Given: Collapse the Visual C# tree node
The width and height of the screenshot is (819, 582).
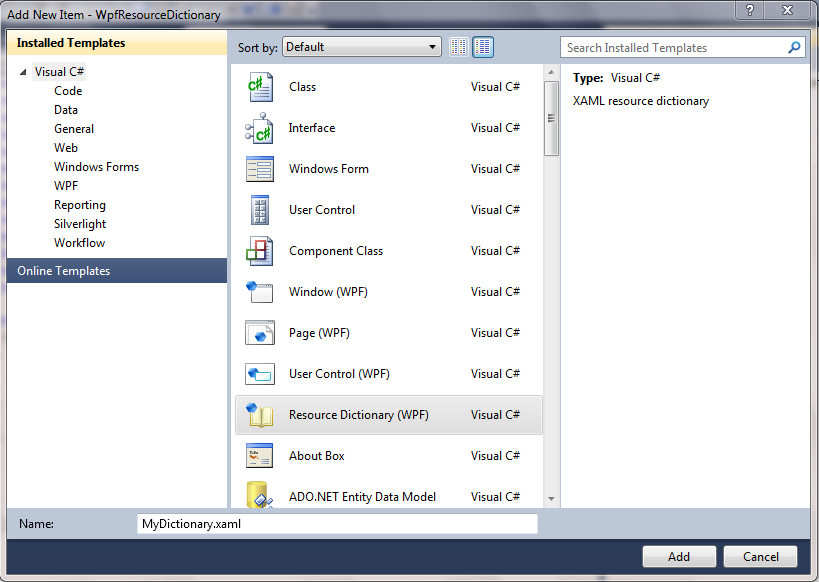Looking at the screenshot, I should 23,72.
